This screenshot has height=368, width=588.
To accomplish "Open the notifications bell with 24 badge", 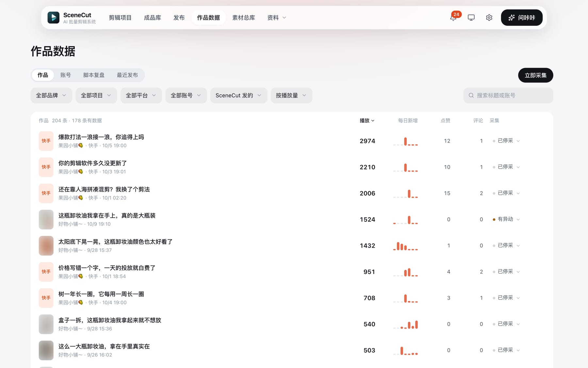I will (x=453, y=18).
